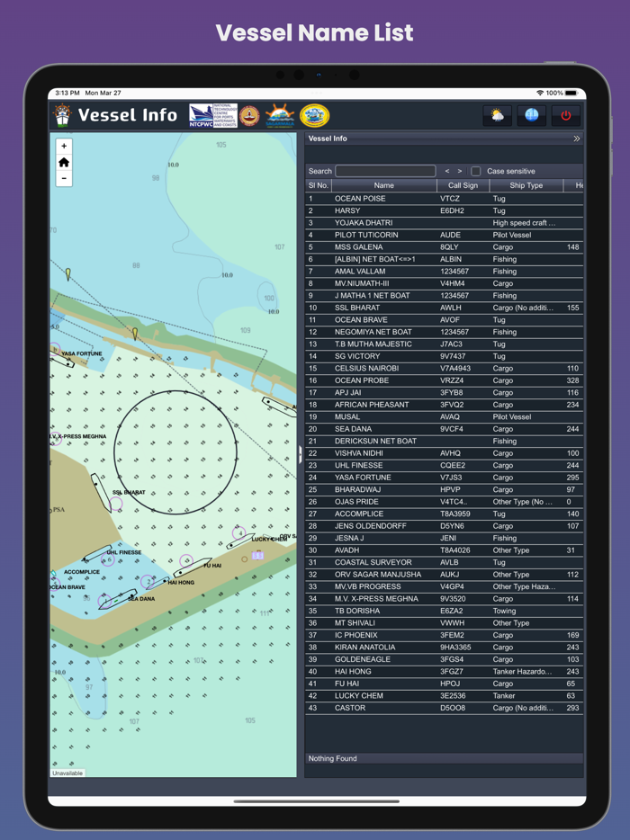Select AMAL VALLAM row
The width and height of the screenshot is (630, 840).
(x=444, y=272)
